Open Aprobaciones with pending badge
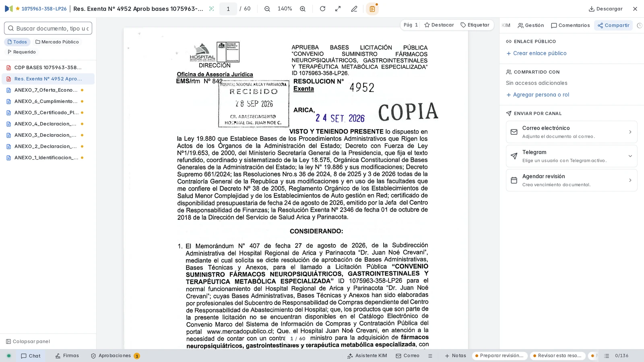The image size is (644, 362). [115, 356]
